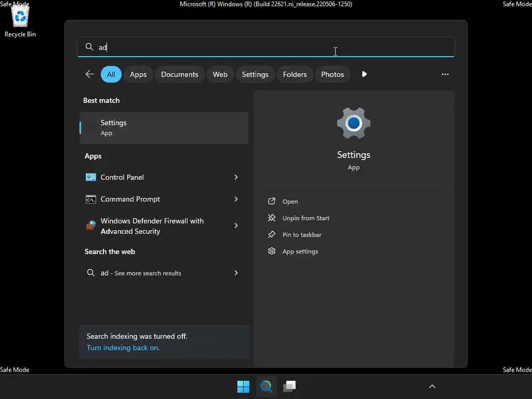The height and width of the screenshot is (399, 532).
Task: Click the Windows Defender Firewall icon
Action: pos(90,225)
